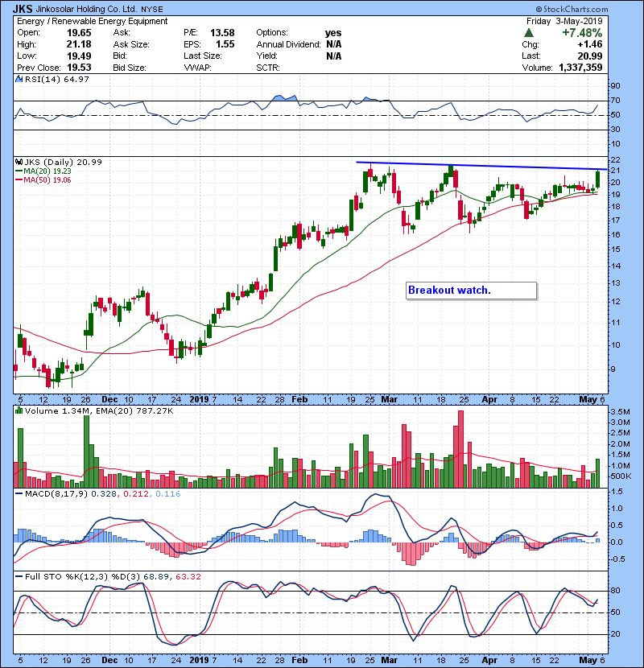Click the EPS value 1.55
Screen dimensions: 644x668
[225, 44]
